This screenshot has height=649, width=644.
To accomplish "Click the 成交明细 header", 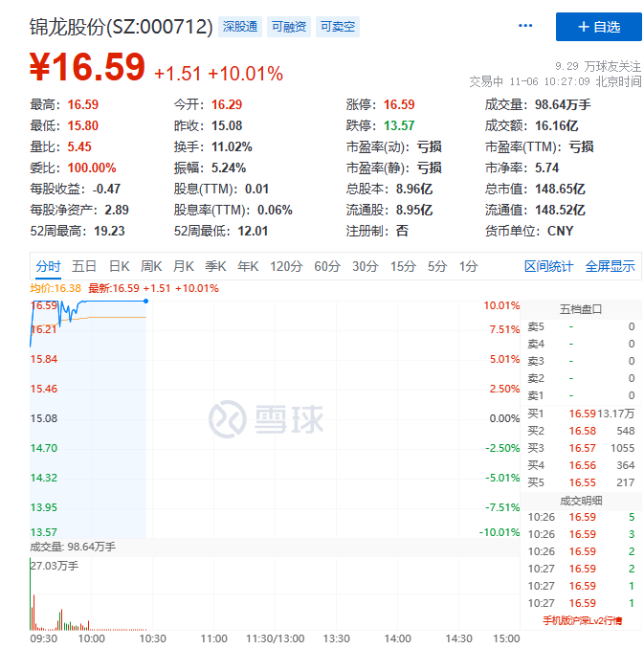I will (581, 501).
